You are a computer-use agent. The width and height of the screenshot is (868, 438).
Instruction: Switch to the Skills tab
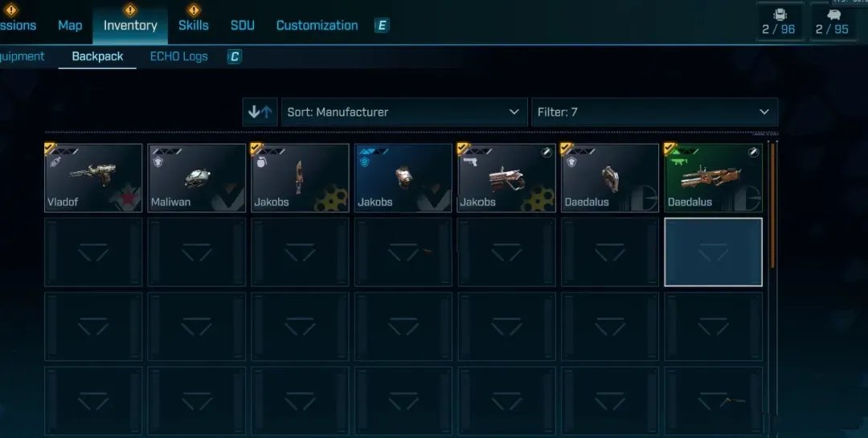click(193, 25)
